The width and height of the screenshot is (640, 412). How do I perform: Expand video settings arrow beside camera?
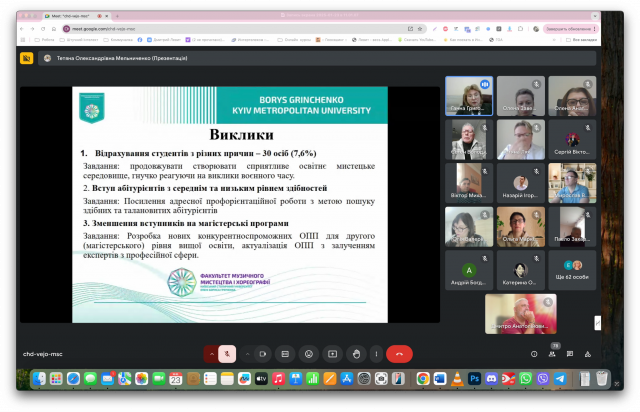pyautogui.click(x=247, y=353)
